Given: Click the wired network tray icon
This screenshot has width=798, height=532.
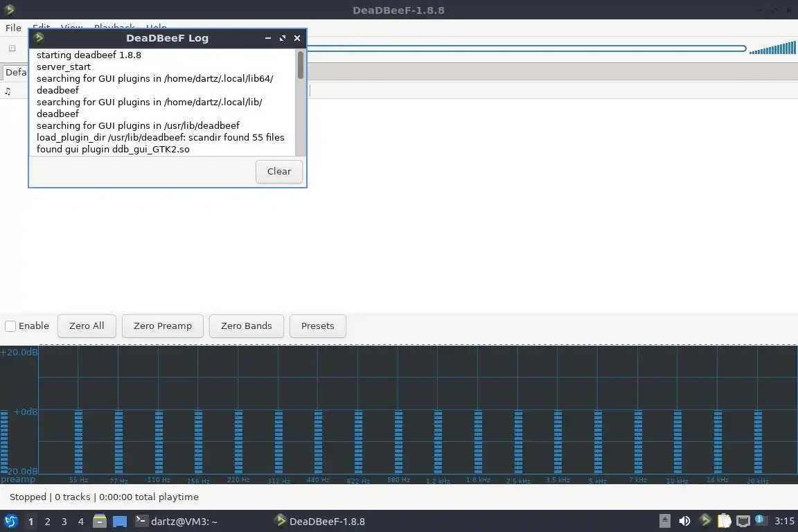Looking at the screenshot, I should (x=743, y=521).
